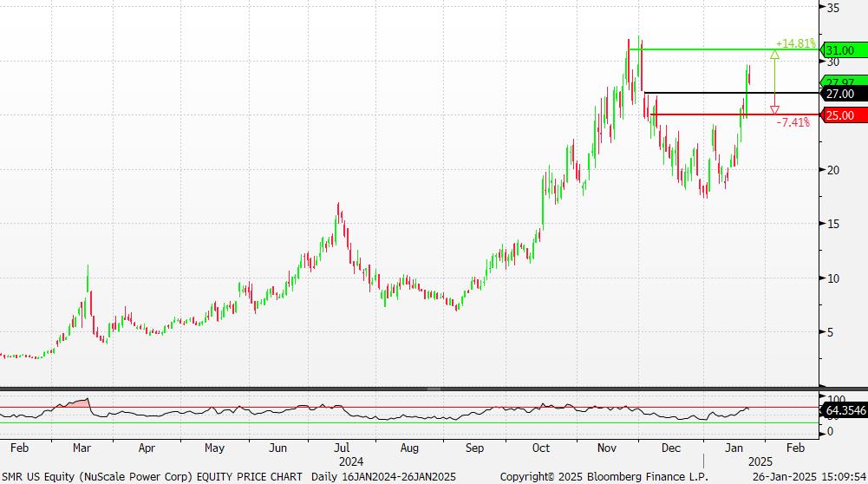Screen dimensions: 868x484
Task: Click the Dec label on date axis
Action: [x=671, y=448]
